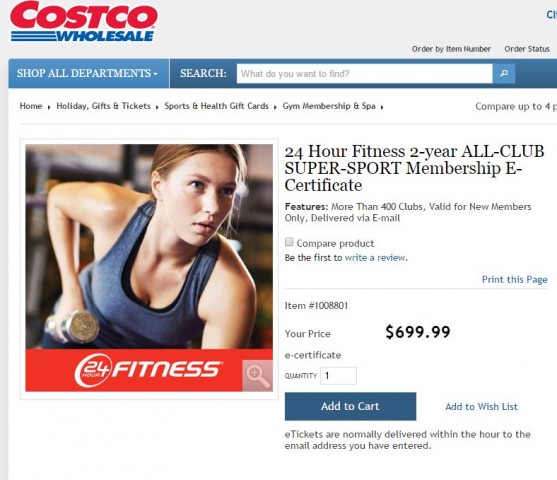Tick the Compare product checkbox

[x=289, y=242]
